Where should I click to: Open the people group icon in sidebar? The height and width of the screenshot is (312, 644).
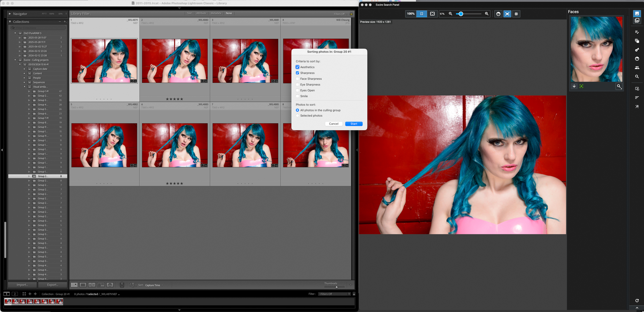pos(637,68)
